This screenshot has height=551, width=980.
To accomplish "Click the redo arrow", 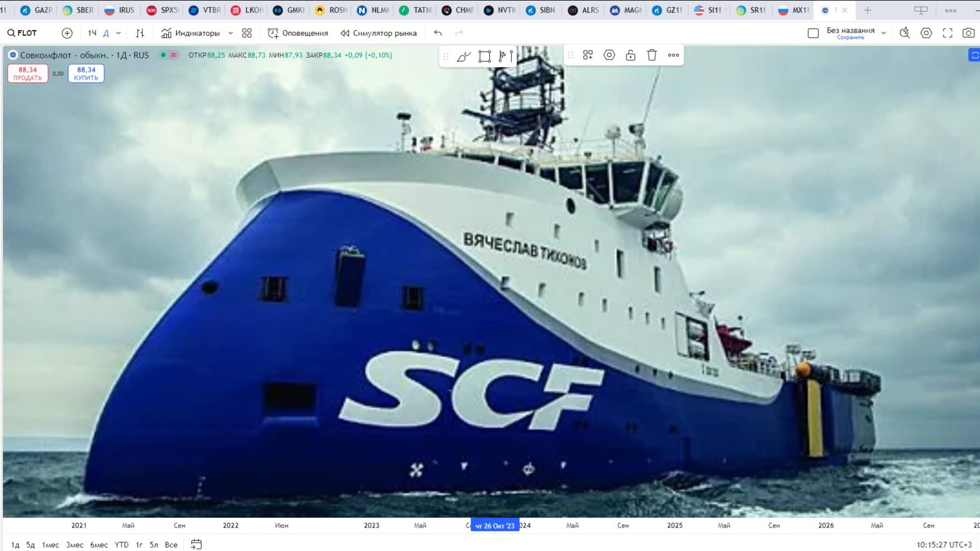I will 459,33.
